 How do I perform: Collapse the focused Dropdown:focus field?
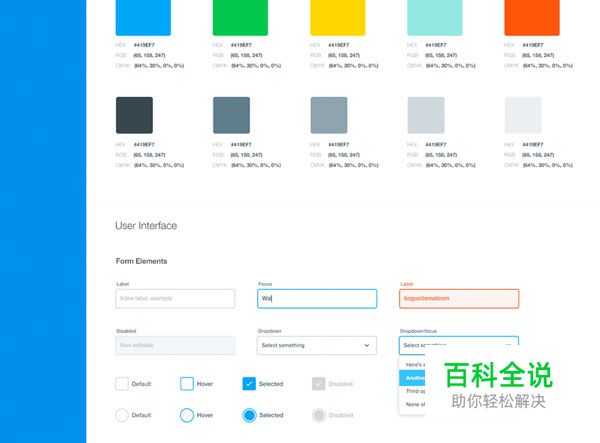(458, 345)
